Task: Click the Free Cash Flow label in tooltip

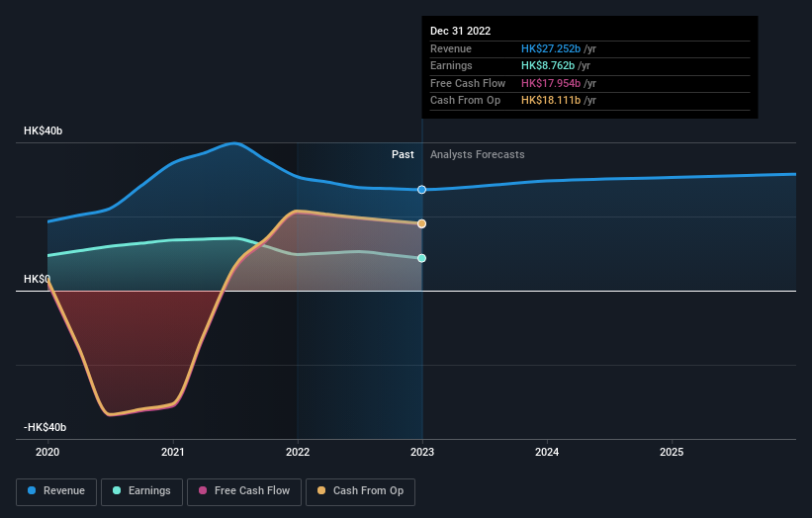Action: (x=468, y=83)
